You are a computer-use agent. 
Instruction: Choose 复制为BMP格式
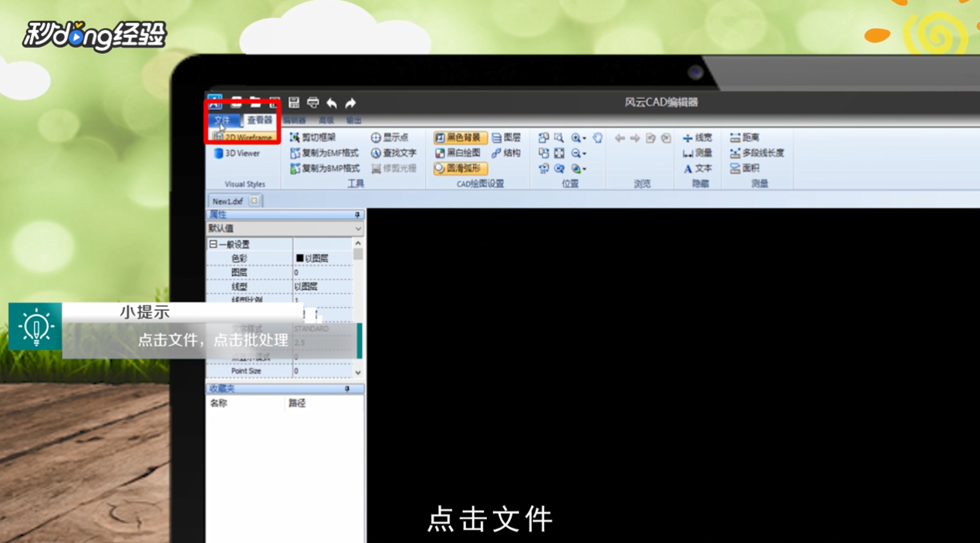[324, 168]
